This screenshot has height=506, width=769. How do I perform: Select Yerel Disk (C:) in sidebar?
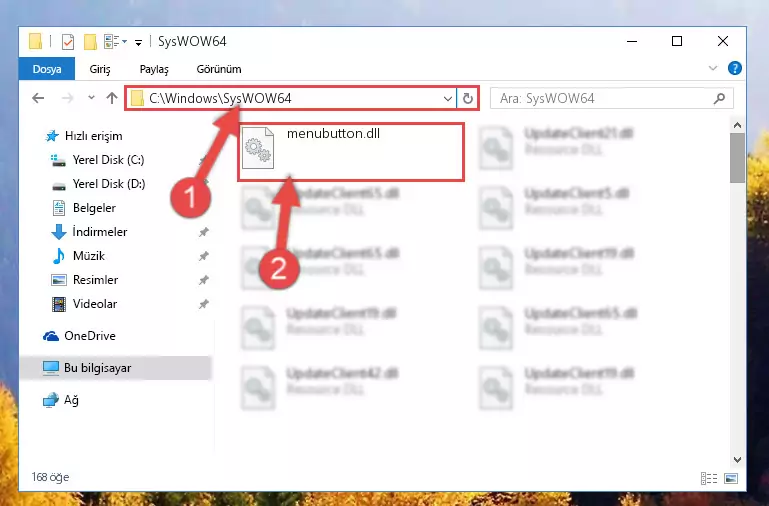pyautogui.click(x=98, y=160)
